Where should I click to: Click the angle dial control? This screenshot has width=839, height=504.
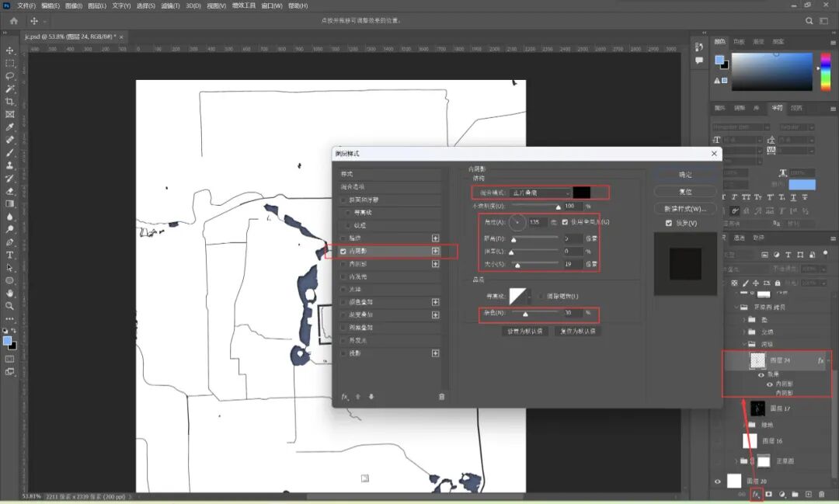pyautogui.click(x=517, y=222)
